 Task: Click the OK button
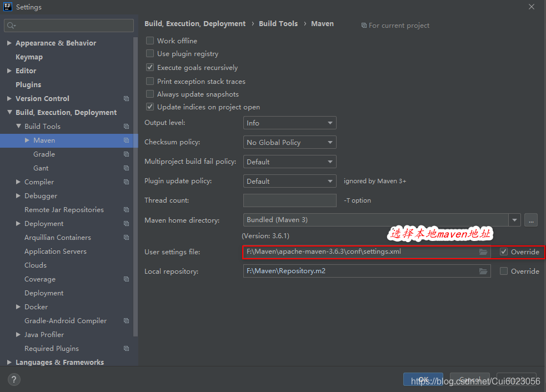423,379
